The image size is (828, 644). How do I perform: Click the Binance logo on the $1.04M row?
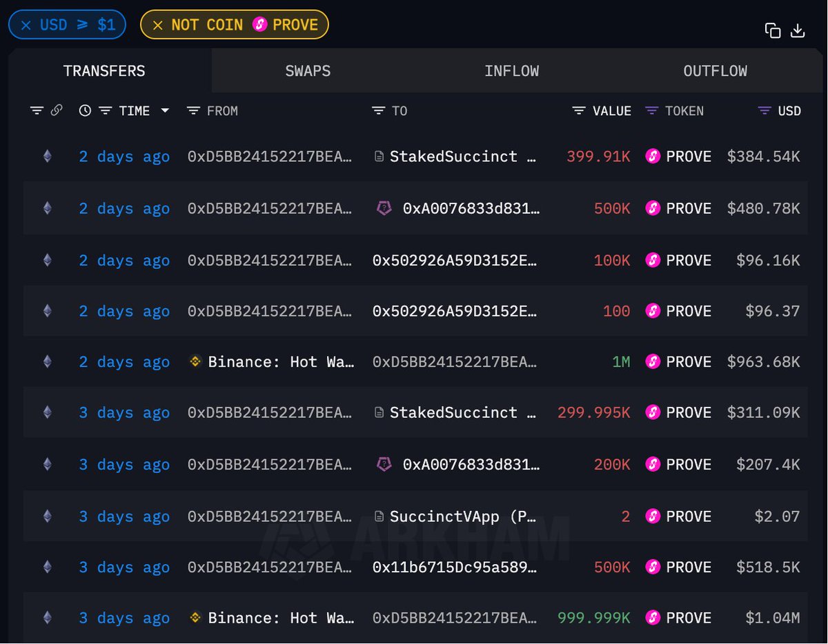pos(195,618)
